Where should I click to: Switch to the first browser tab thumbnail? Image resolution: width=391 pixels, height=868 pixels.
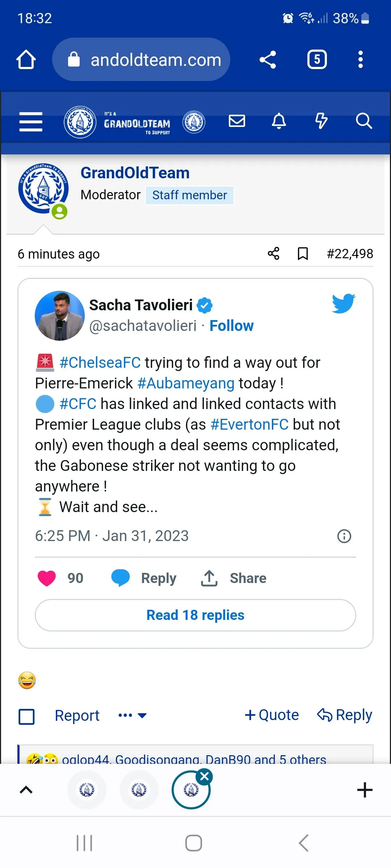[87, 790]
